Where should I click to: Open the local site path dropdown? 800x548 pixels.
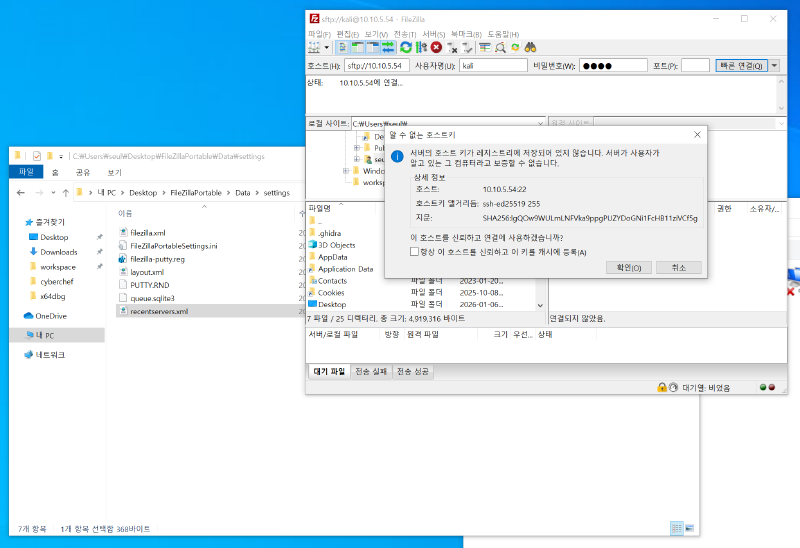coord(540,123)
